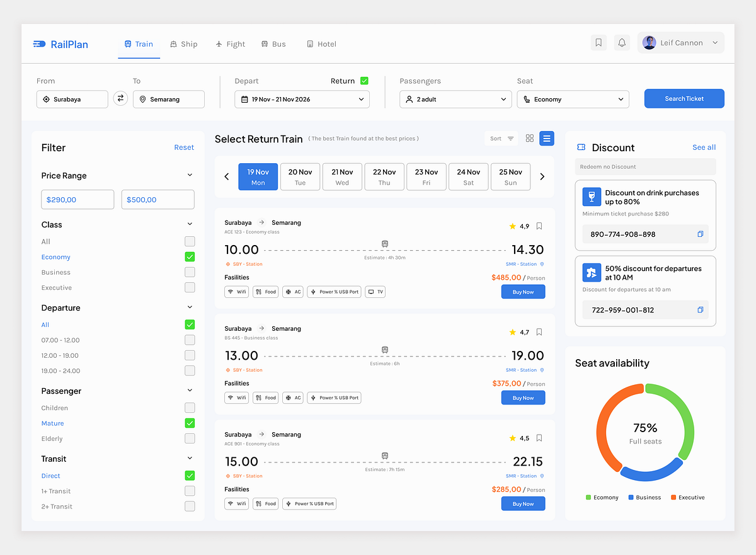Click the swap icon between From and To fields
The width and height of the screenshot is (756, 555).
120,98
